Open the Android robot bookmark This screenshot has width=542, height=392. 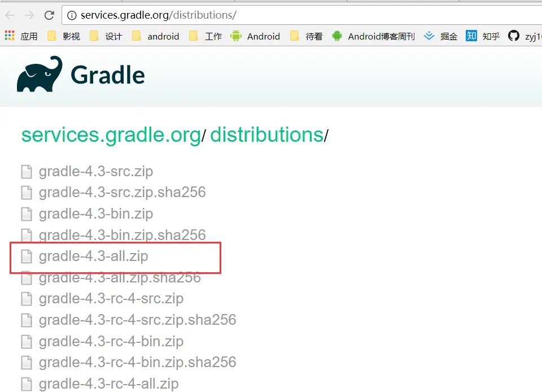tap(255, 36)
